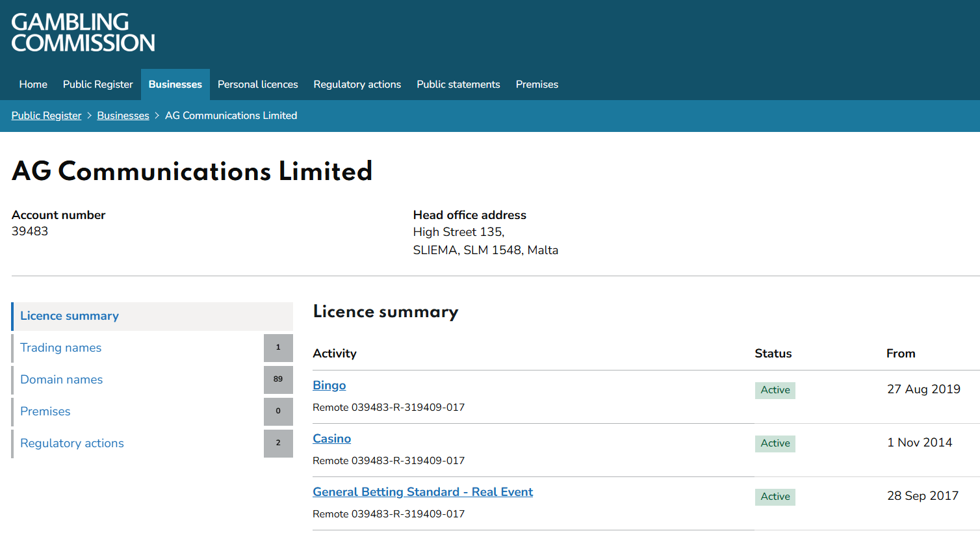This screenshot has height=546, width=980.
Task: Open the Casino licence activity link
Action: click(x=332, y=439)
